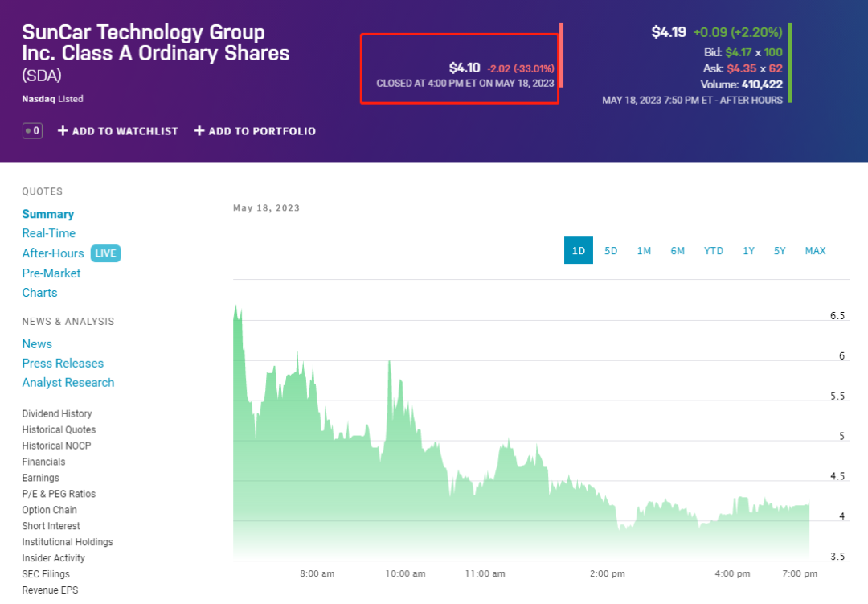The image size is (868, 604).
Task: Open Option Chain page
Action: (x=49, y=510)
